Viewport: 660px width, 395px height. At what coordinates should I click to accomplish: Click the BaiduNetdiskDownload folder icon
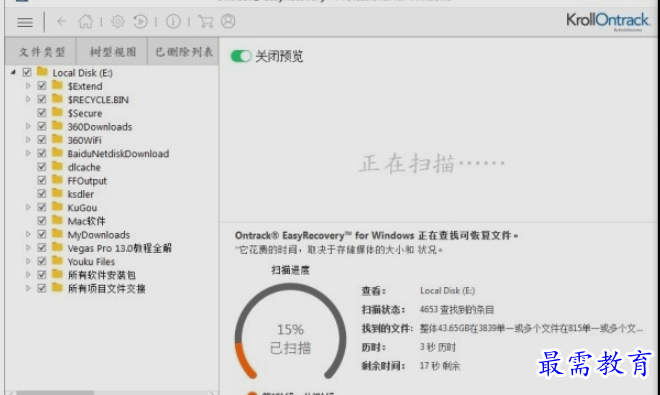[57, 153]
